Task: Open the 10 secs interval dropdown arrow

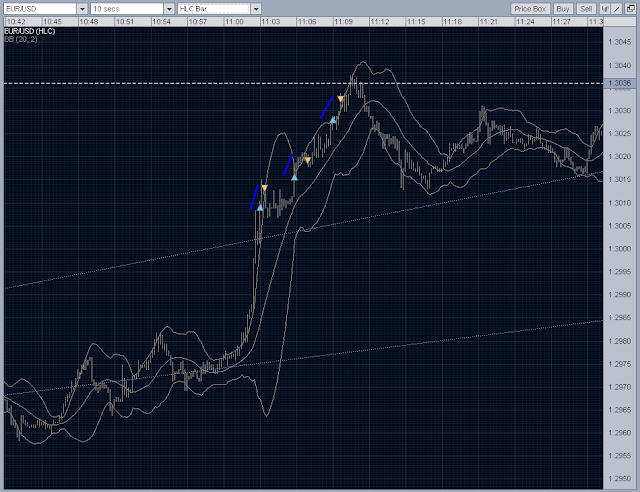Action: [169, 9]
